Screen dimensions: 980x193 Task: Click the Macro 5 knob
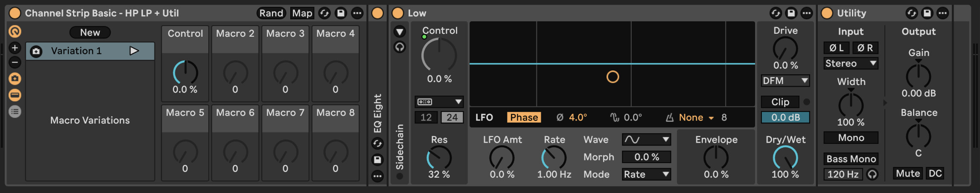(x=185, y=152)
